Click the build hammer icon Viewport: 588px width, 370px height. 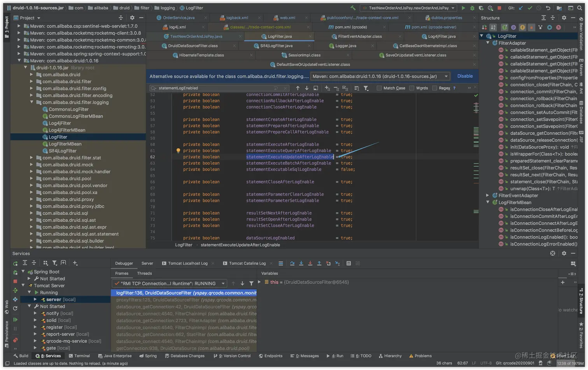353,8
